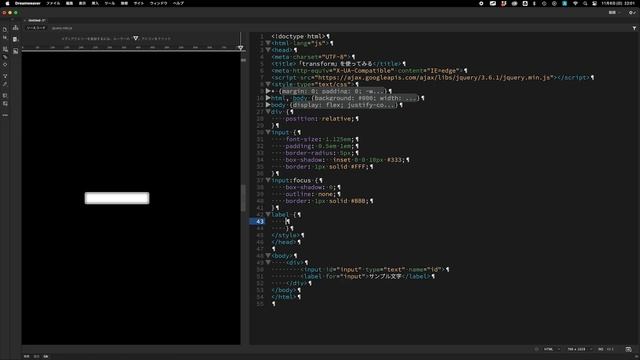The image size is (640, 360).
Task: Collapse the input:focus rule on line 37
Action: coord(268,180)
